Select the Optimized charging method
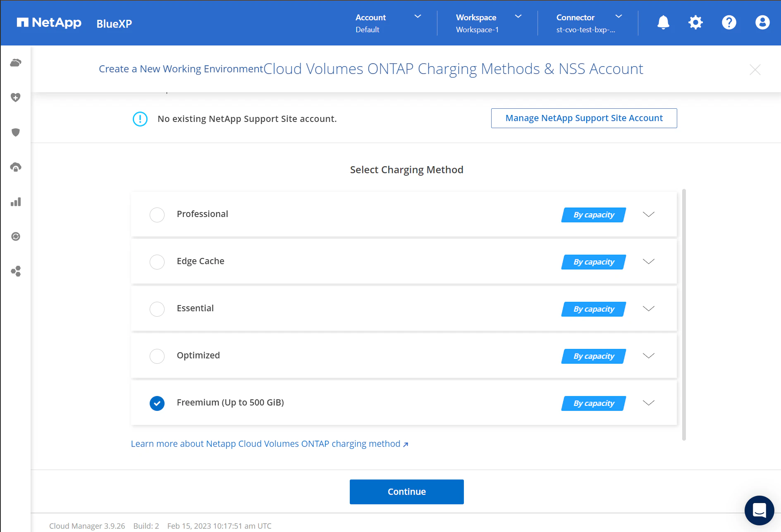This screenshot has width=781, height=532. pyautogui.click(x=157, y=356)
